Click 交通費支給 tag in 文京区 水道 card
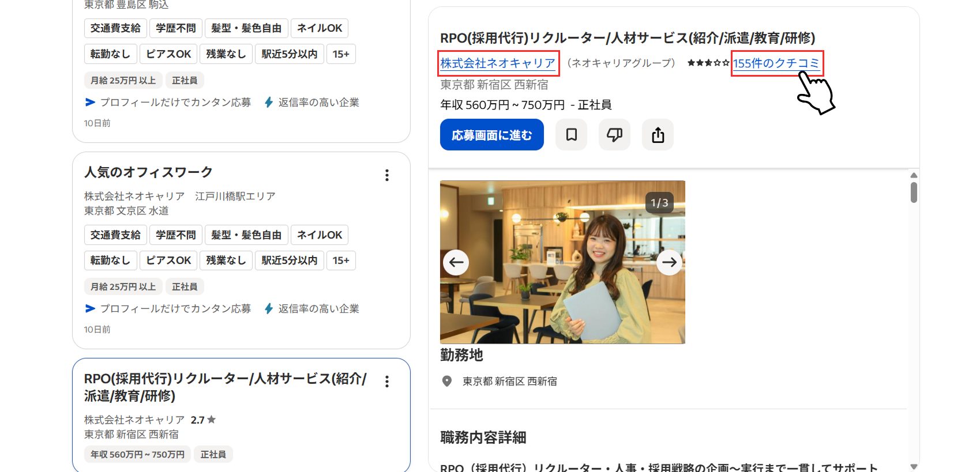 pos(115,235)
